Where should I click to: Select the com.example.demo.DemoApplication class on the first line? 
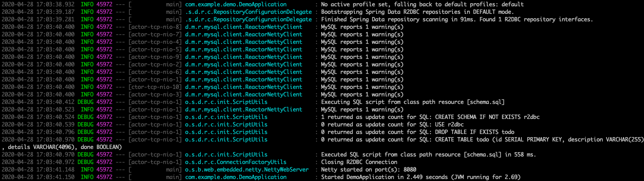coord(236,4)
